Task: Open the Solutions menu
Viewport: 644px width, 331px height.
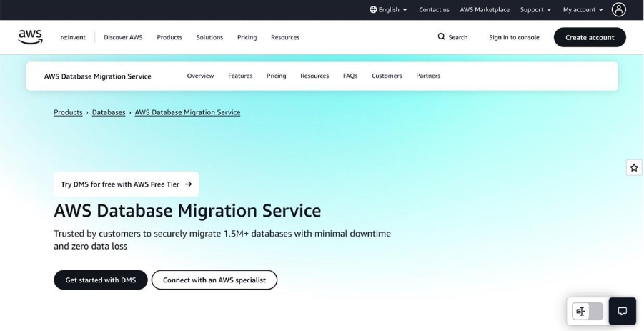Action: point(209,37)
